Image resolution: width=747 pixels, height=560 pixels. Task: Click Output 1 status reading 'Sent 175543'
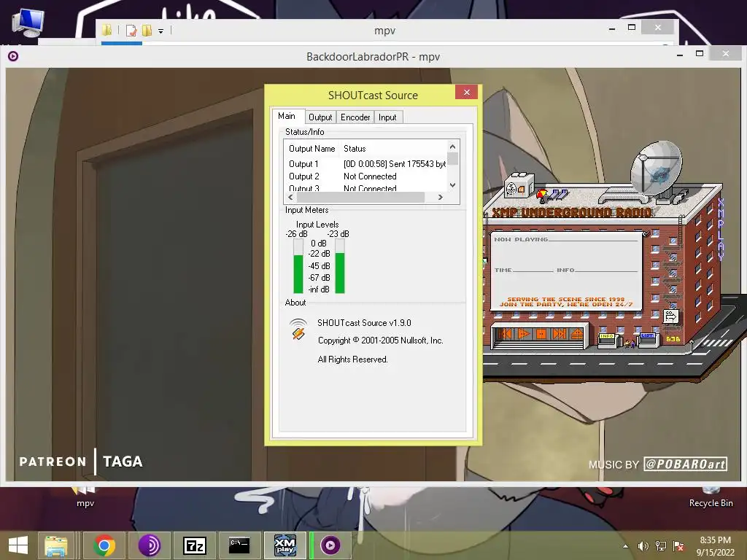[x=395, y=164]
